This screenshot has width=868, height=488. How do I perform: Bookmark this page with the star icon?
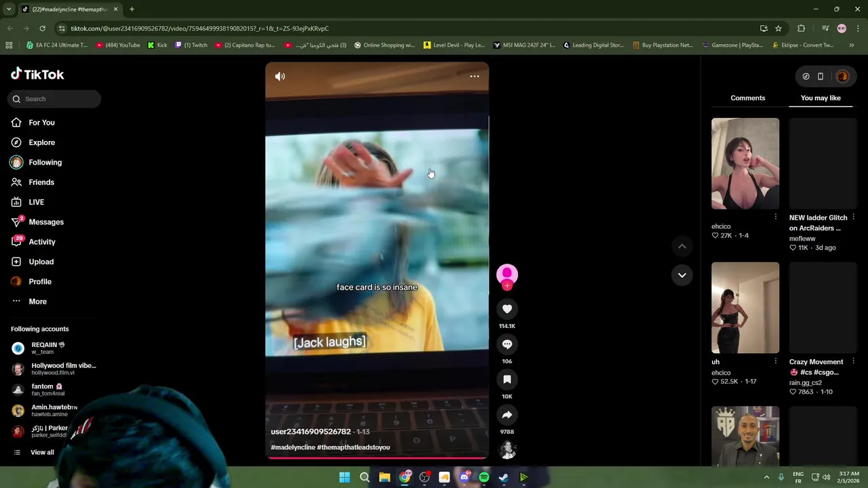tap(778, 28)
